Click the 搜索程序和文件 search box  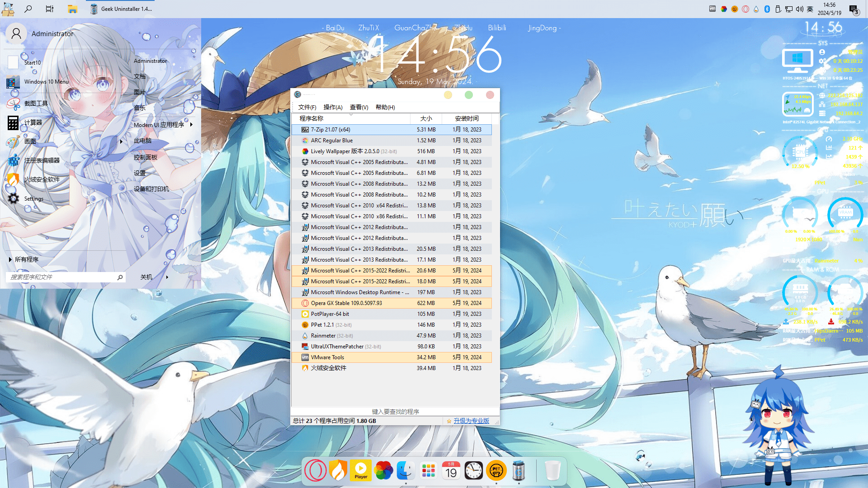click(x=66, y=277)
